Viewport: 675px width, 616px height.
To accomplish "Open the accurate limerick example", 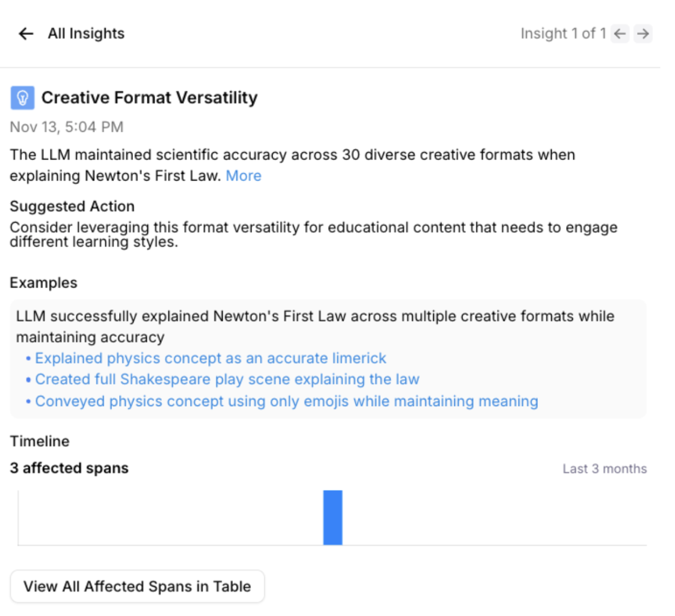I will [x=211, y=358].
